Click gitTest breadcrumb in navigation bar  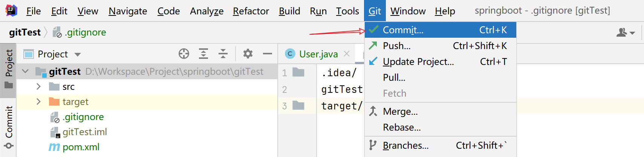pyautogui.click(x=25, y=32)
